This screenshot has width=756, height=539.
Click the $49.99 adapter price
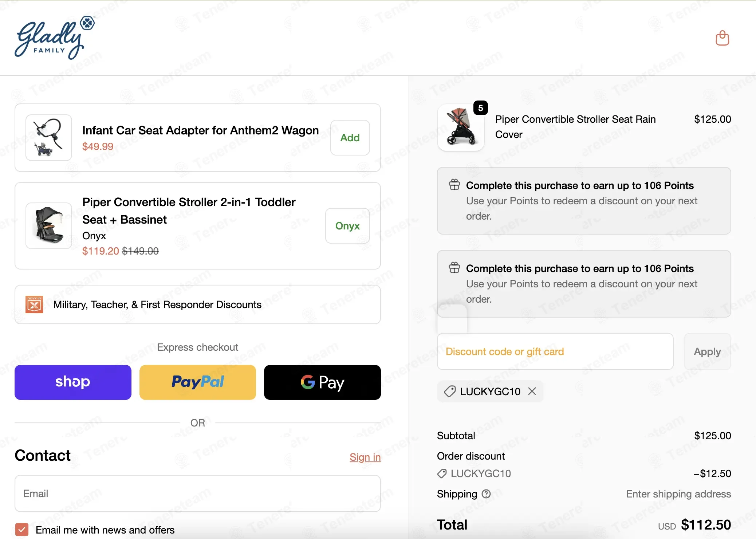pyautogui.click(x=98, y=146)
